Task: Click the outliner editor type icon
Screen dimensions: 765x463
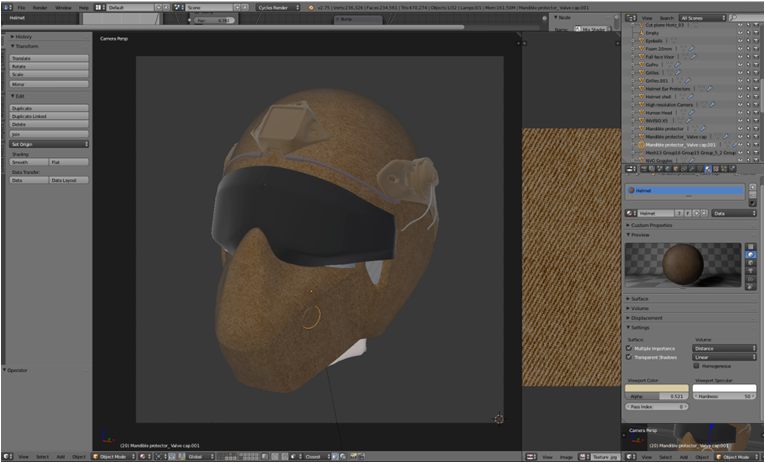Action: (628, 18)
